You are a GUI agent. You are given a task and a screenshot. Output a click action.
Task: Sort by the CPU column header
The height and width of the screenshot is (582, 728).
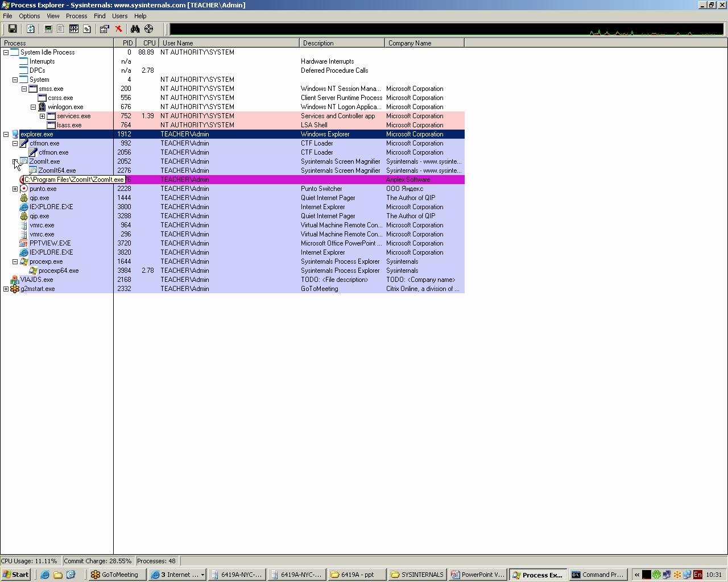[148, 43]
